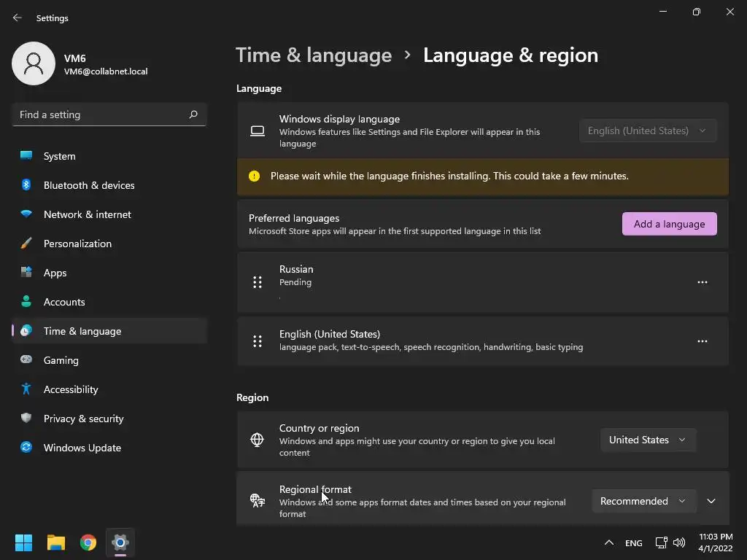
Task: Click the Network wifi icon
Action: click(26, 214)
